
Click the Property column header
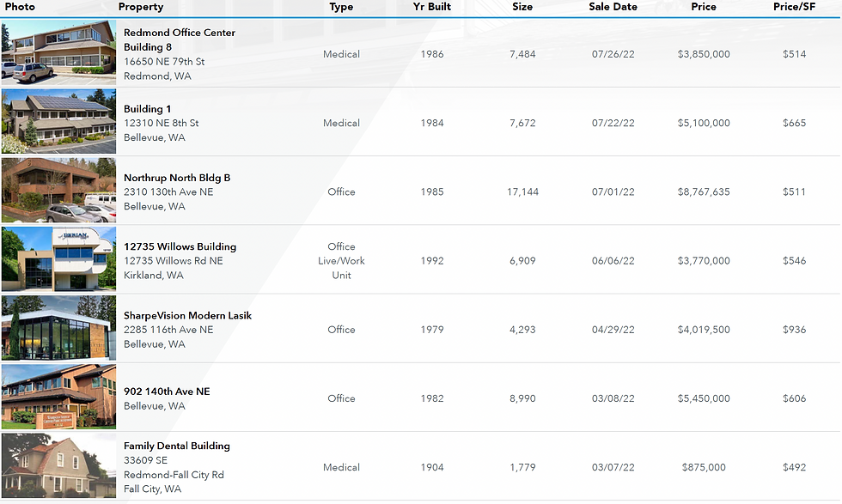141,7
